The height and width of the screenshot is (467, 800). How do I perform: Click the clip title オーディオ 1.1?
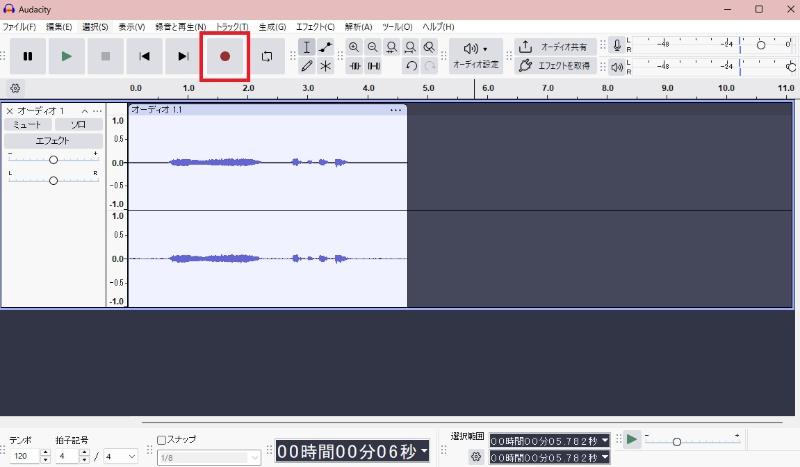point(157,110)
